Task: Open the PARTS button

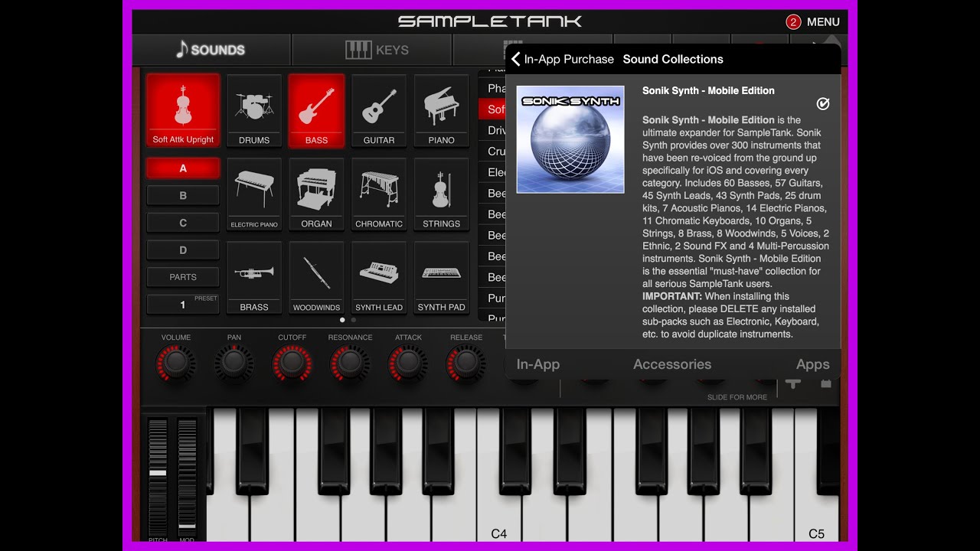Action: pos(183,277)
